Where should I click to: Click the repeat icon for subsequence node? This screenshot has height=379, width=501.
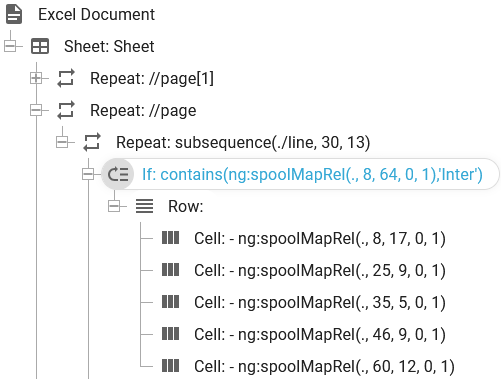92,142
